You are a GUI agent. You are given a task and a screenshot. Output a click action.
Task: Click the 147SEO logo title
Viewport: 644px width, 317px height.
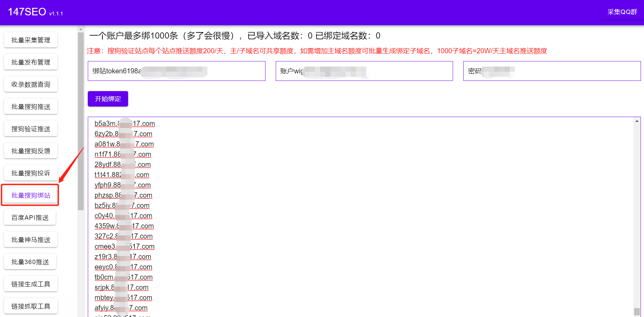coord(27,12)
